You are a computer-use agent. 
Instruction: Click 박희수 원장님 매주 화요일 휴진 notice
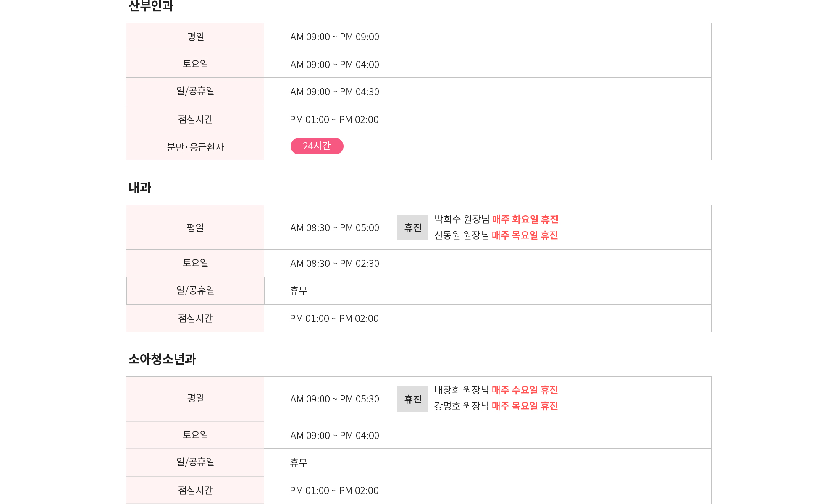coord(496,219)
